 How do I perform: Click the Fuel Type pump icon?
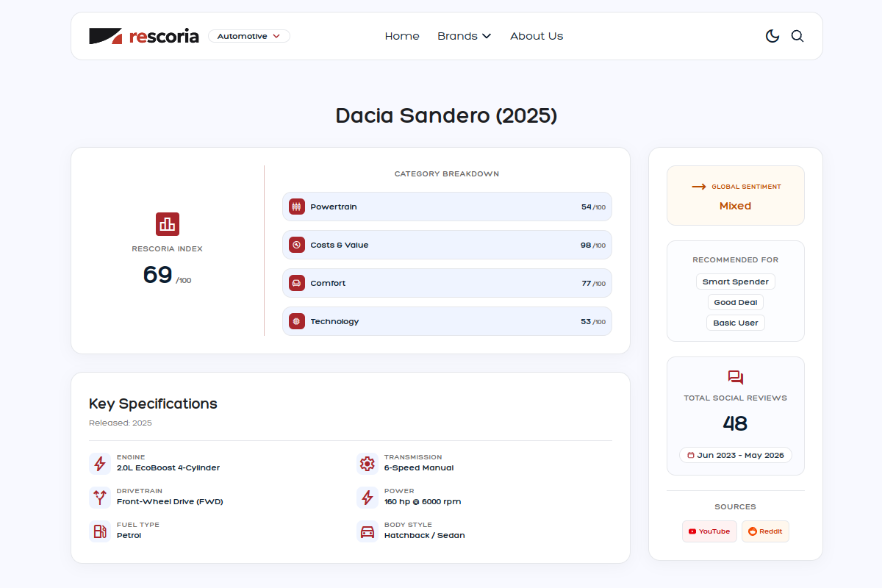[100, 531]
